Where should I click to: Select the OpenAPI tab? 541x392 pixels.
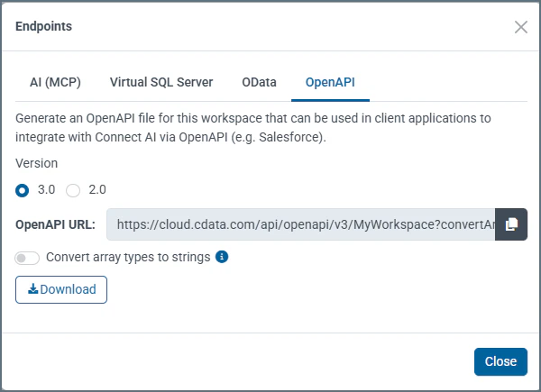point(330,82)
